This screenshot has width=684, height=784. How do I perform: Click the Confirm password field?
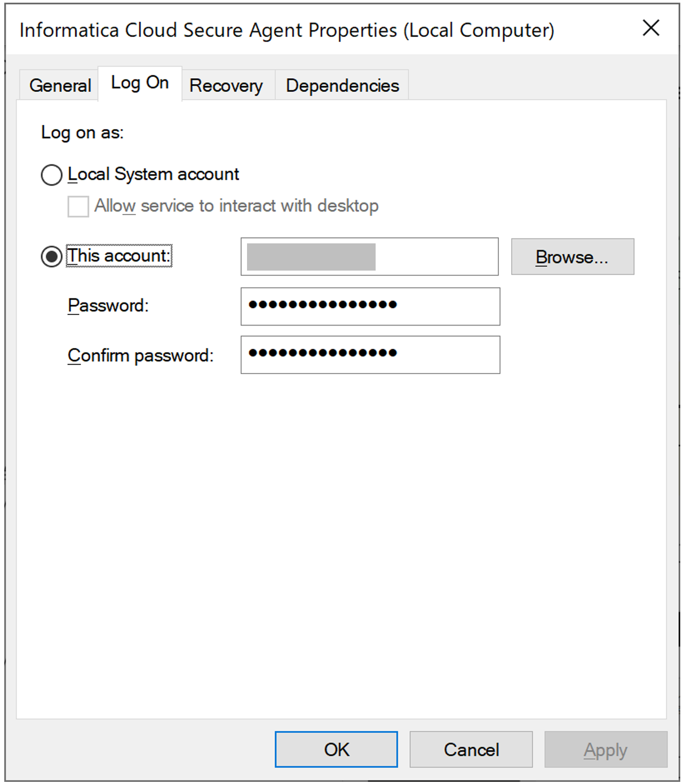[x=370, y=355]
